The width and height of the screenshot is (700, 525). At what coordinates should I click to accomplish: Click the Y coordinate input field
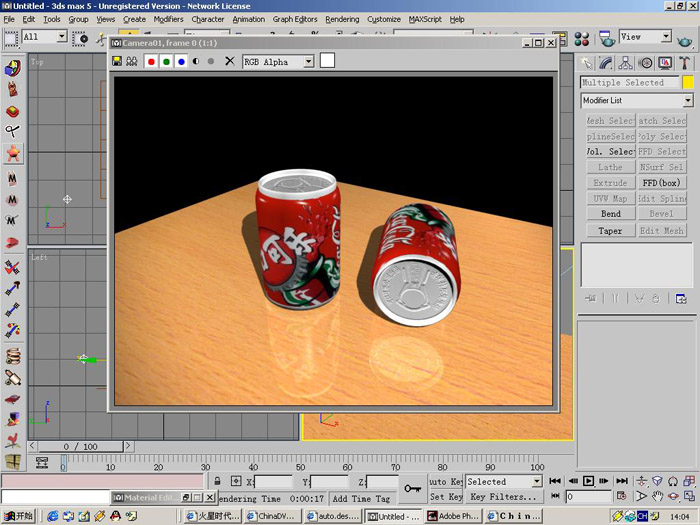pos(329,482)
